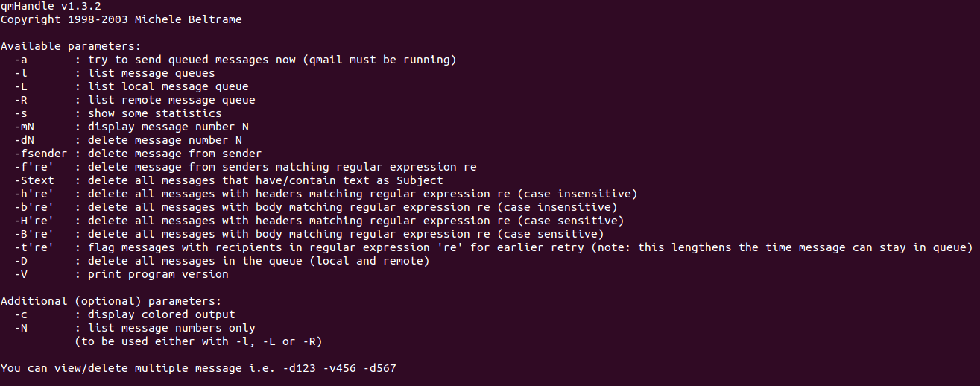Click the -dN delete message number line
The image size is (980, 386).
point(128,140)
